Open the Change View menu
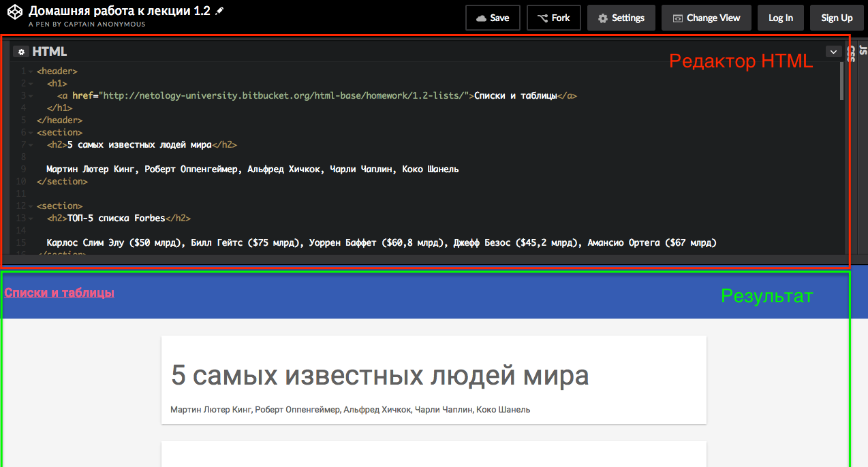 pyautogui.click(x=706, y=18)
